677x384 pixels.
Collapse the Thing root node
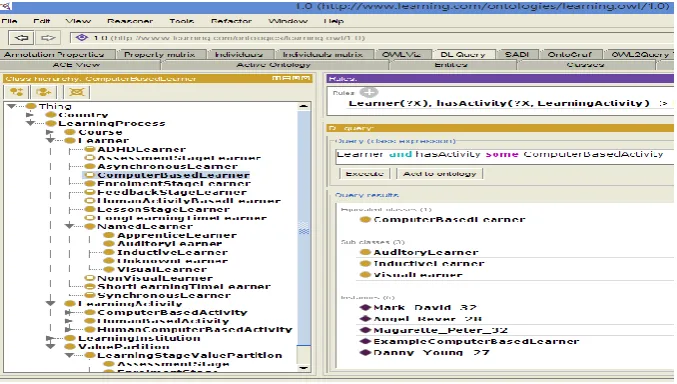point(12,106)
